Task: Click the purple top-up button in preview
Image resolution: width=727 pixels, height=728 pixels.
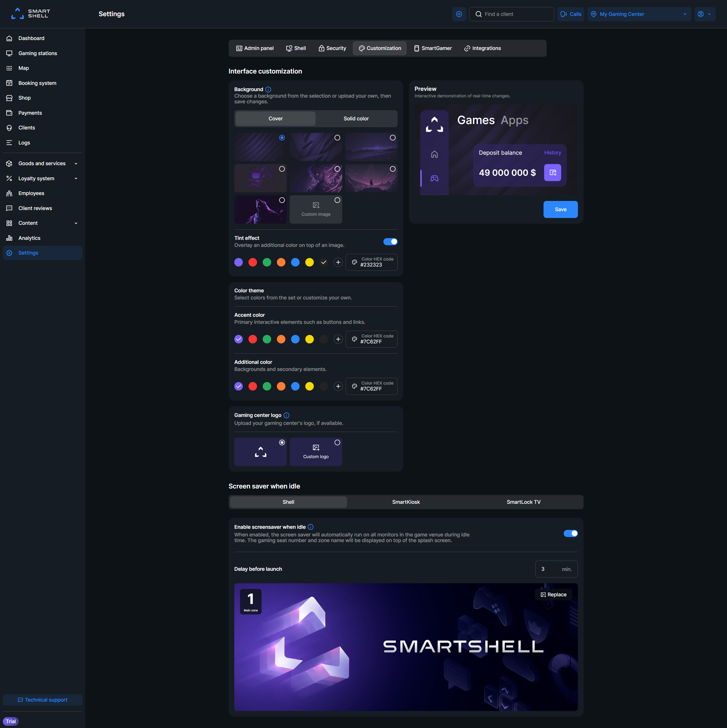Action: [552, 173]
